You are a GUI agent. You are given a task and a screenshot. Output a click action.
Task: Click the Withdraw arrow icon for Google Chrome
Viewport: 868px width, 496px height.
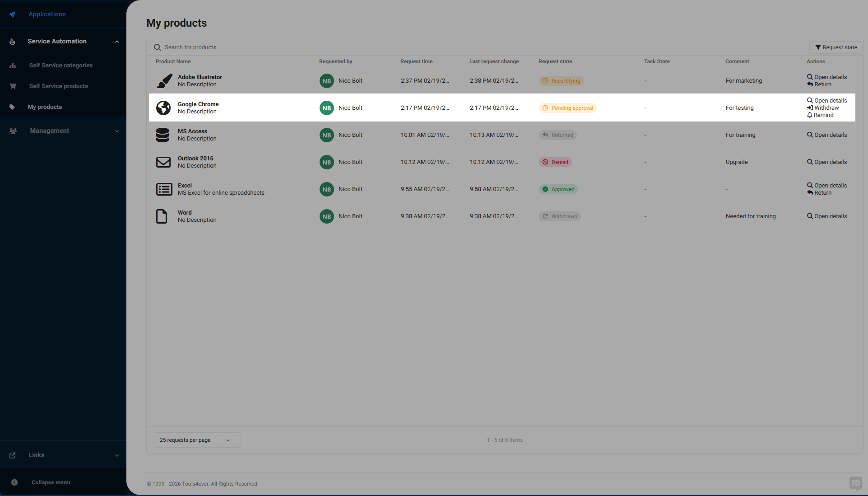tap(810, 108)
